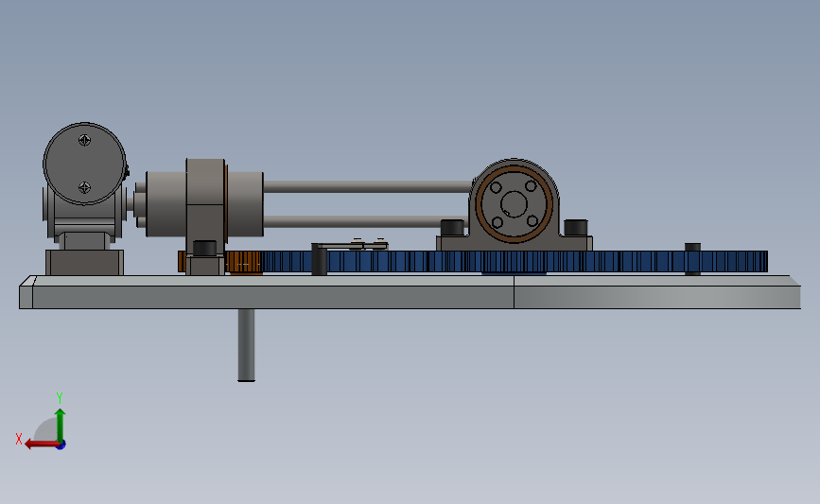The width and height of the screenshot is (820, 504).
Task: Select the left cylinder body section
Action: click(x=166, y=204)
